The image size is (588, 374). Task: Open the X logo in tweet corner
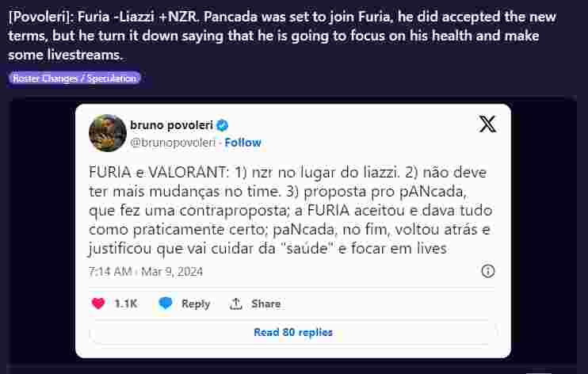[x=488, y=124]
